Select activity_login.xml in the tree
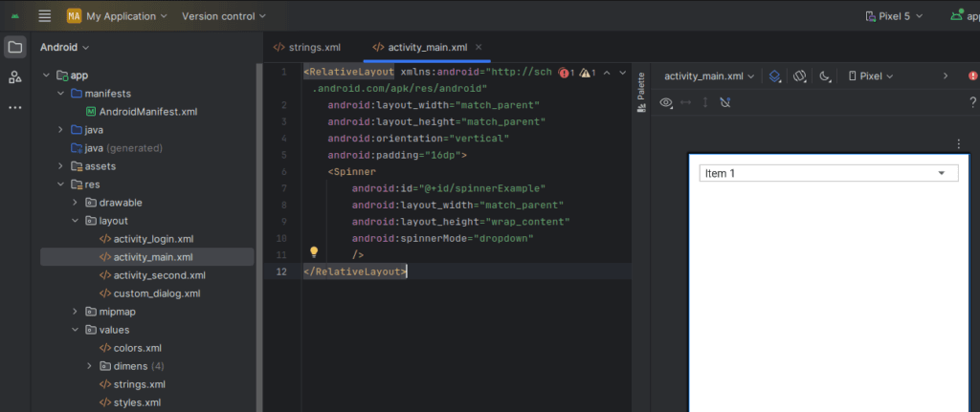Viewport: 980px width, 412px height. point(154,239)
